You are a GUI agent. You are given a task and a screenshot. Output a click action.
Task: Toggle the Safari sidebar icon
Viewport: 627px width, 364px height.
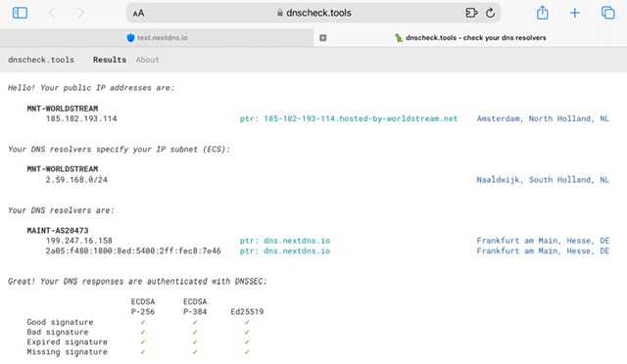pos(20,13)
